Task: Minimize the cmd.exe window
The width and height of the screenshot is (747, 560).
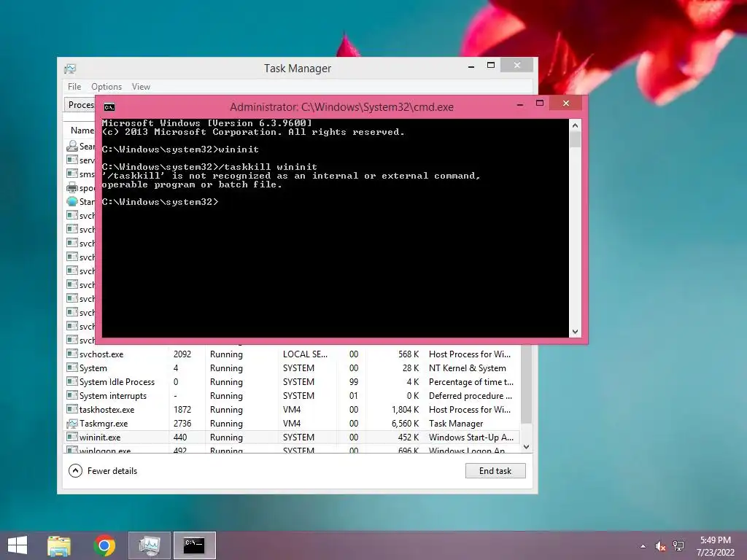Action: (520, 104)
